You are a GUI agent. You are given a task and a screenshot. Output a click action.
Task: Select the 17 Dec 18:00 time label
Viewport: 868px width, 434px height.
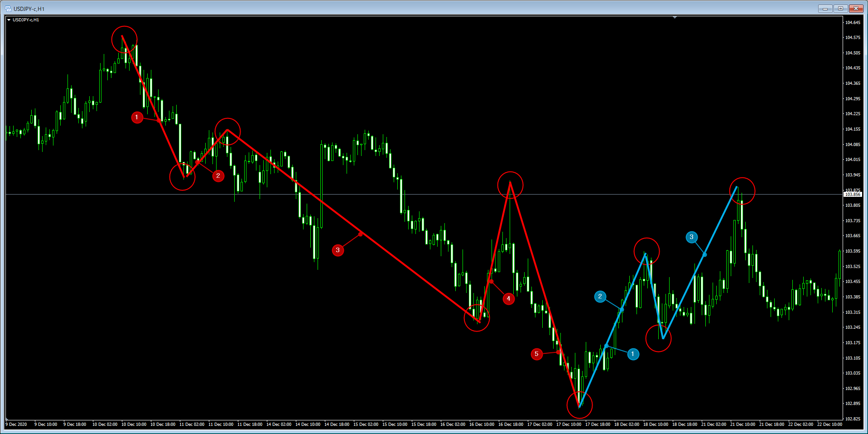tap(598, 424)
